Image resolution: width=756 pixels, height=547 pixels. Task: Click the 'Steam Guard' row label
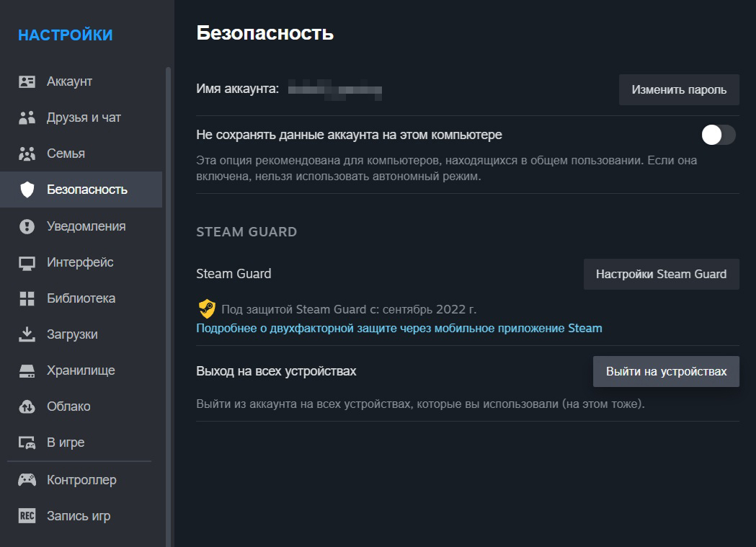(234, 274)
